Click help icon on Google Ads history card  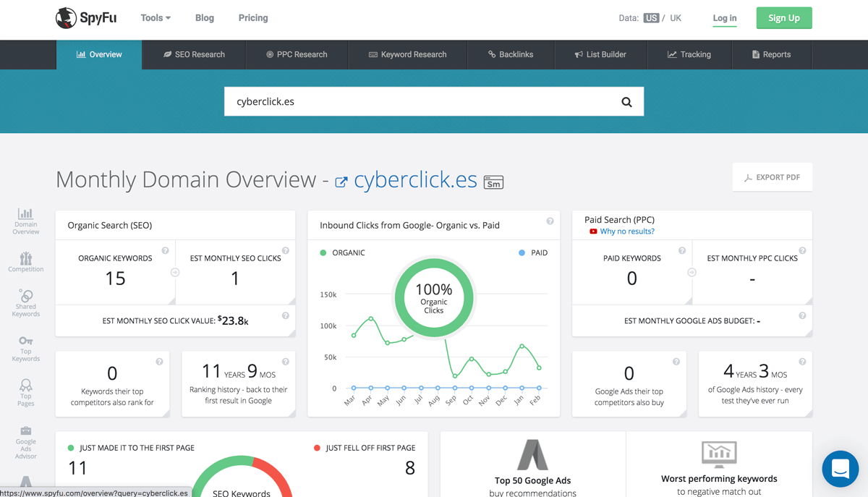[x=802, y=362]
